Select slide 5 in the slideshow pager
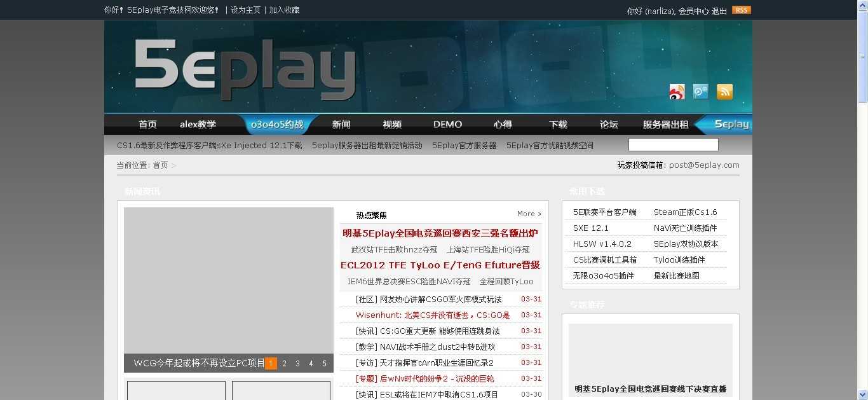This screenshot has width=868, height=400. [x=324, y=364]
